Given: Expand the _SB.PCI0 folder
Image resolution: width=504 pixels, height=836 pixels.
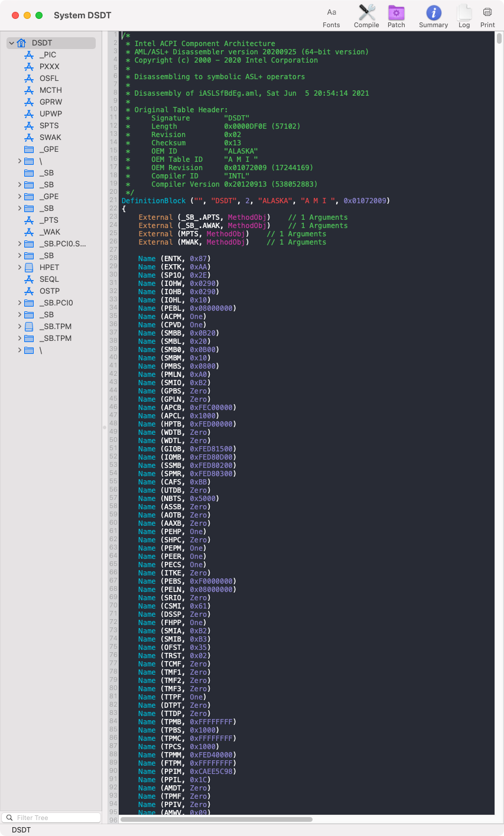Looking at the screenshot, I should pyautogui.click(x=19, y=303).
